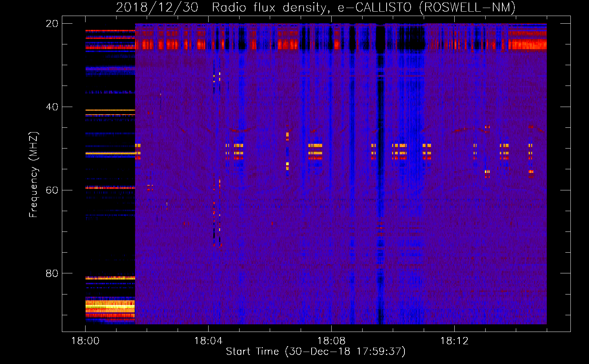The width and height of the screenshot is (589, 364).
Task: Click the "18:08" time tick label
Action: click(x=332, y=341)
